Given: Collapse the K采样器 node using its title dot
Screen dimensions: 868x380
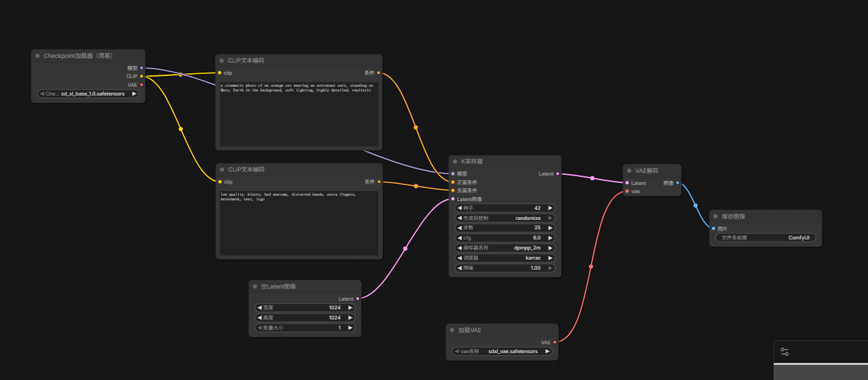Looking at the screenshot, I should click(455, 161).
